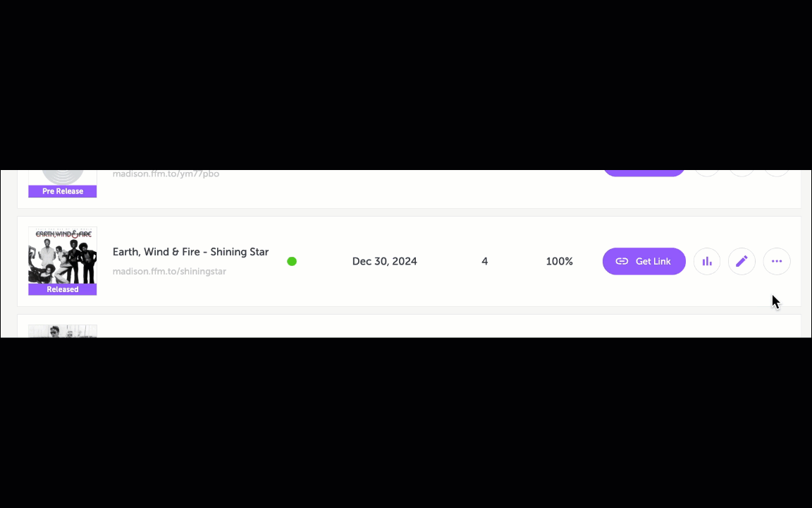Click the green status dot indicator
The image size is (812, 508).
[x=292, y=261]
